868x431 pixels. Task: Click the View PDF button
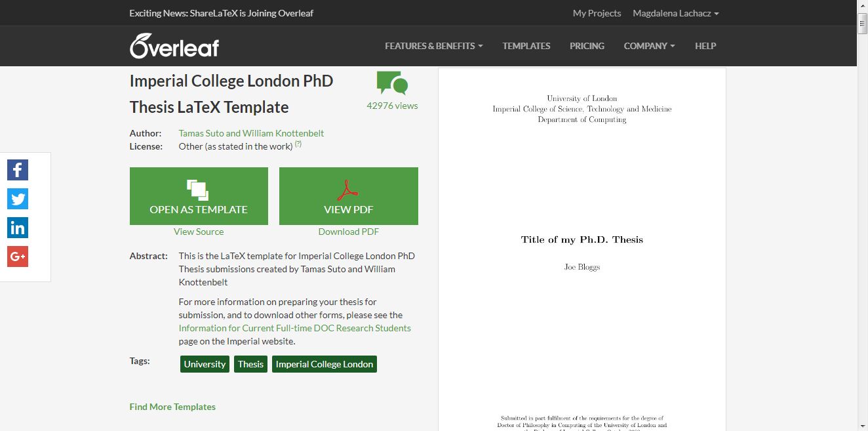(349, 196)
